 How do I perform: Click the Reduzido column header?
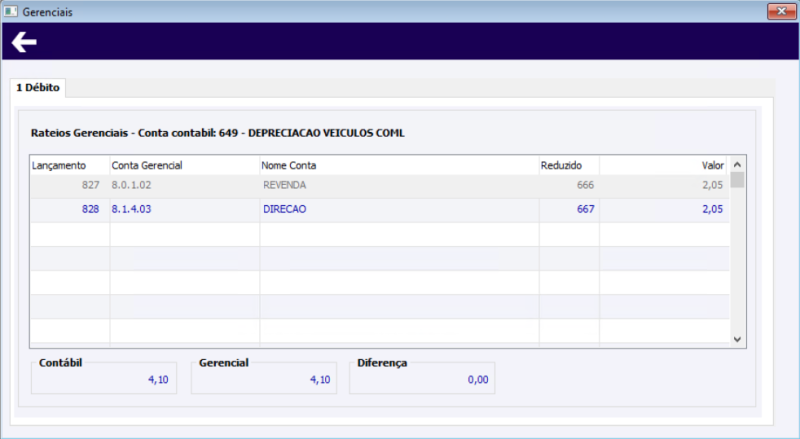pyautogui.click(x=569, y=165)
